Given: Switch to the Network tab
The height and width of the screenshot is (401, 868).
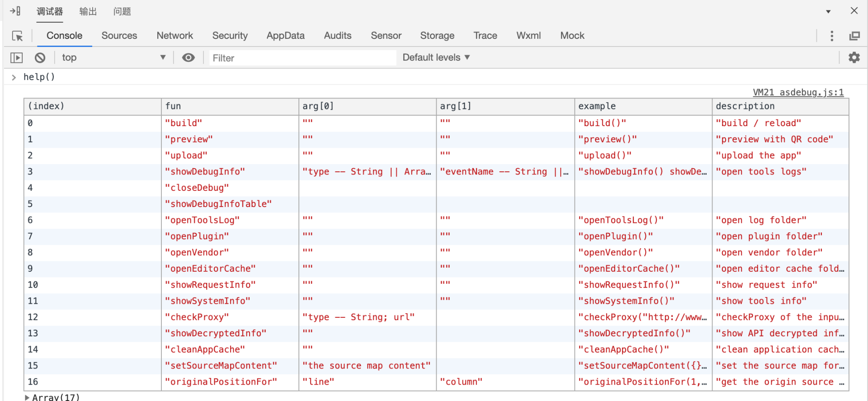Looking at the screenshot, I should coord(175,36).
